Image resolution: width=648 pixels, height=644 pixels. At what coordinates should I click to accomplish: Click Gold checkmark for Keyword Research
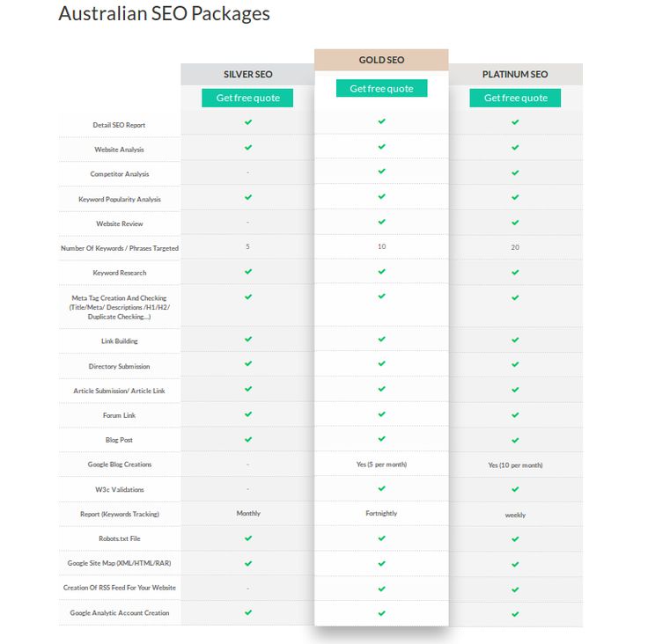381,271
